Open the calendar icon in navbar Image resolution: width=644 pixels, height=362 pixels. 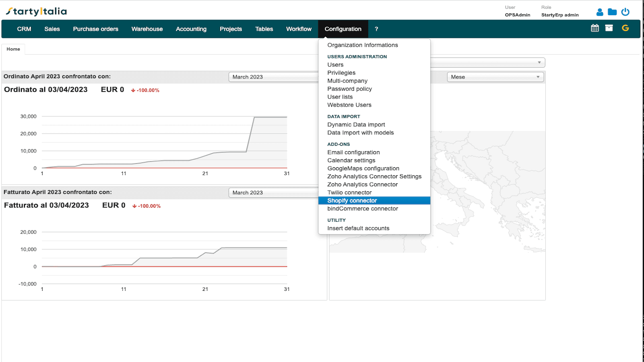coord(595,28)
